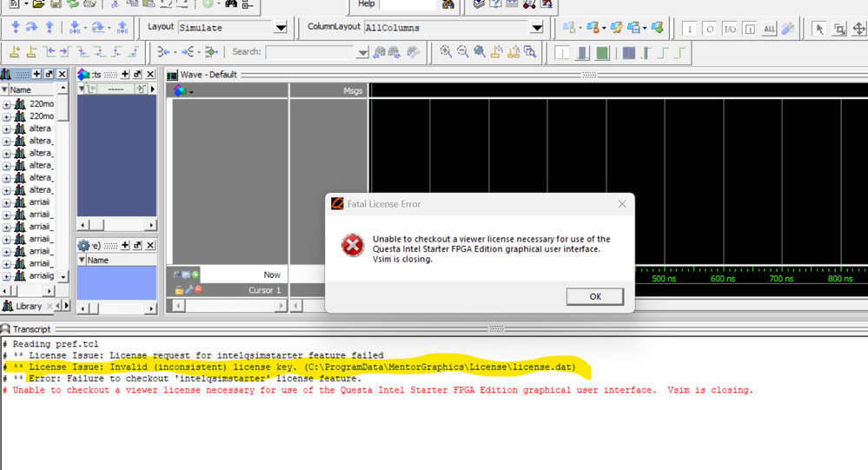Click the Select Mode arrow pointer icon

[819, 28]
